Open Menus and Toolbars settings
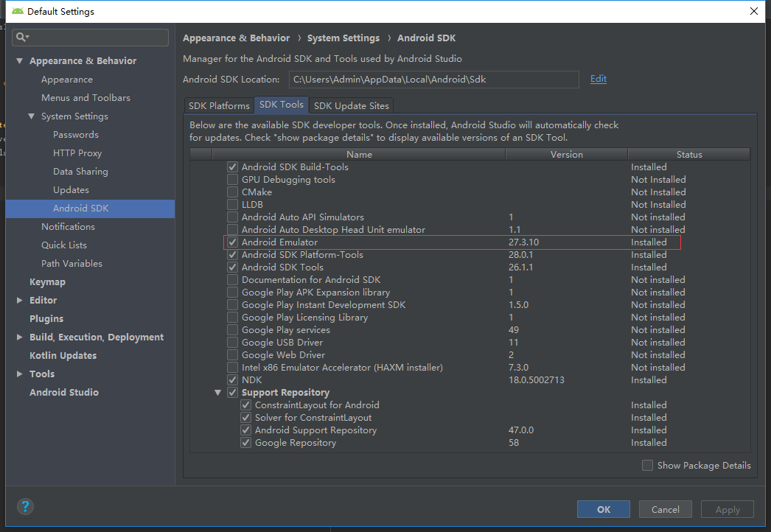The height and width of the screenshot is (532, 771). click(86, 98)
